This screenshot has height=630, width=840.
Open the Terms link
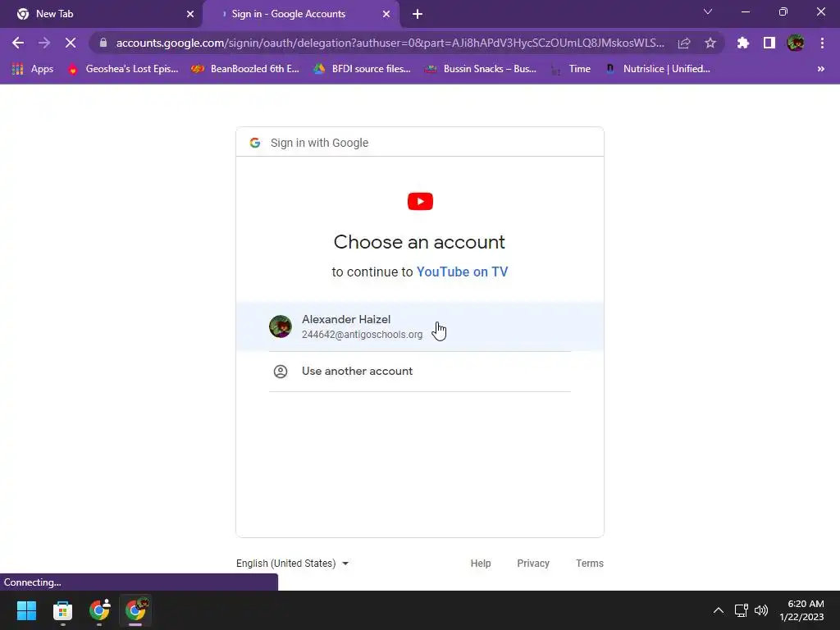click(x=589, y=563)
